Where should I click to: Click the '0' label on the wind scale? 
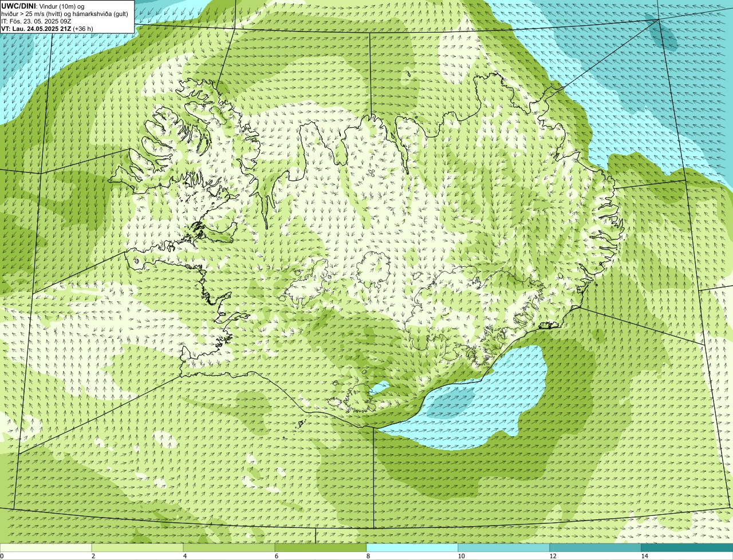pos(2,556)
